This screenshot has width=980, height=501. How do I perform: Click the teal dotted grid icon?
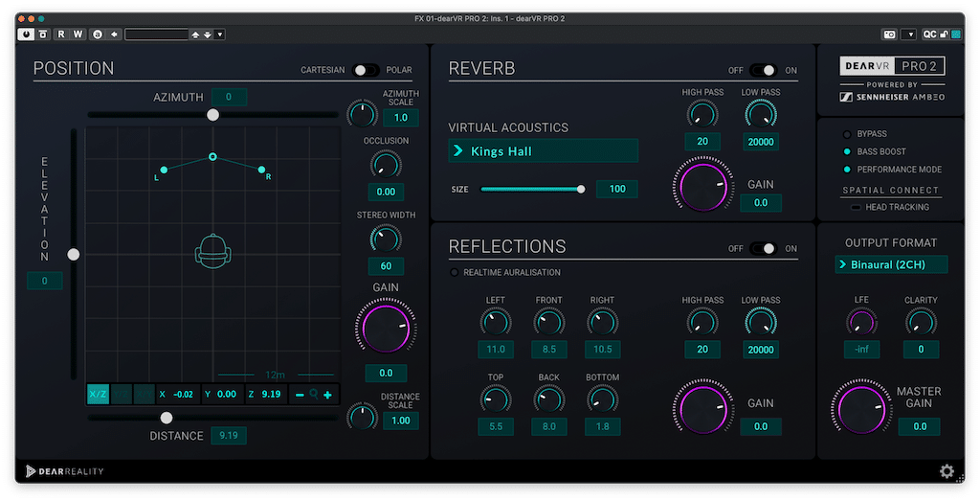956,34
